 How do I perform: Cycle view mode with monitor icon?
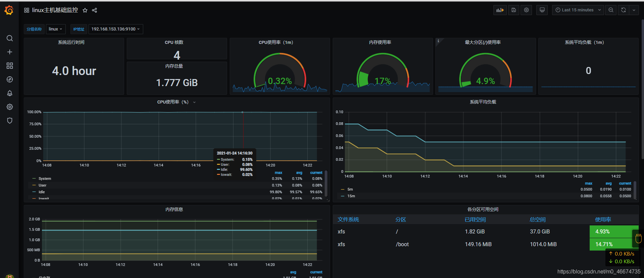[x=542, y=10]
